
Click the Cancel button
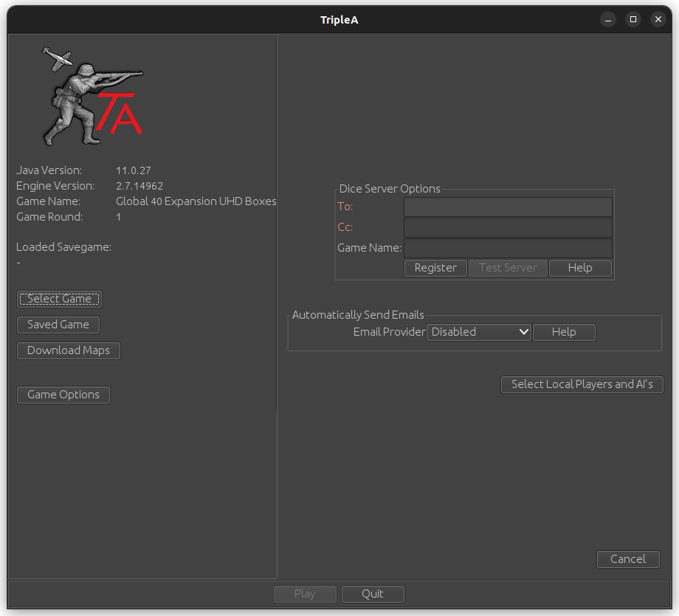[x=628, y=559]
